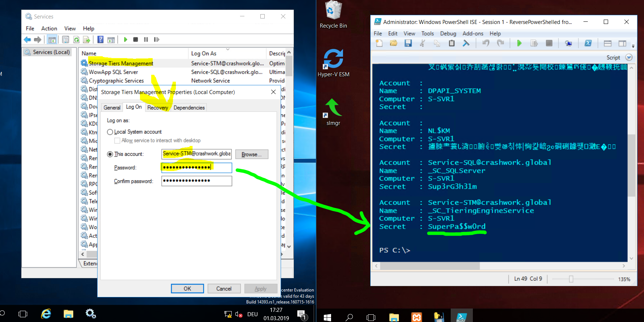The image size is (644, 322).
Task: Toggle Show/Hide Console Tree icon in Services
Action: tap(52, 40)
